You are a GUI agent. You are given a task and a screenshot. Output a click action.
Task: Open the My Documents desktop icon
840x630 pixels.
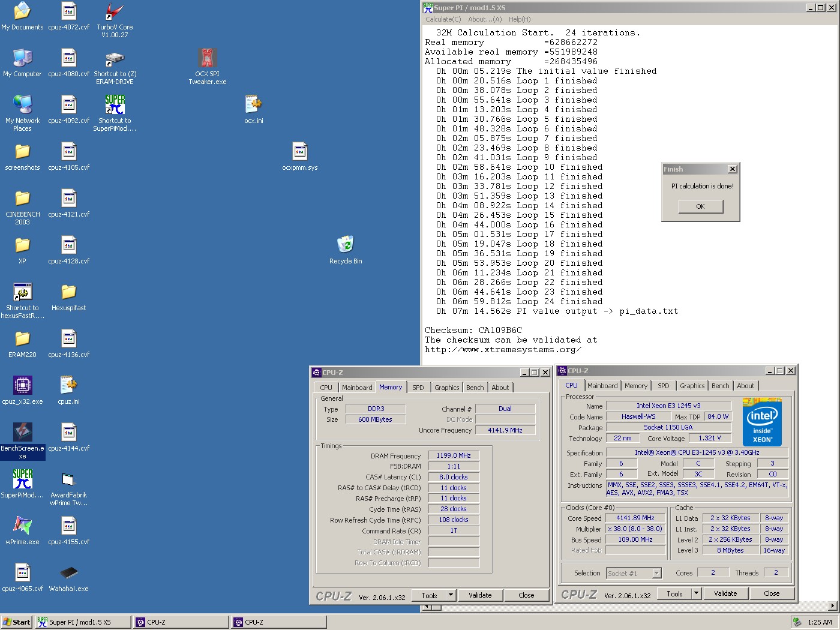click(22, 16)
